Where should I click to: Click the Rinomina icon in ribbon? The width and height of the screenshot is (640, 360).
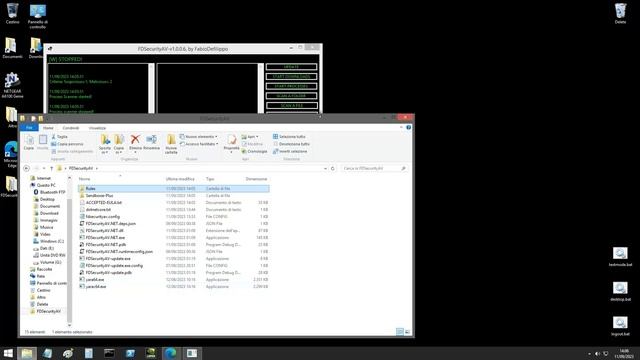point(151,142)
